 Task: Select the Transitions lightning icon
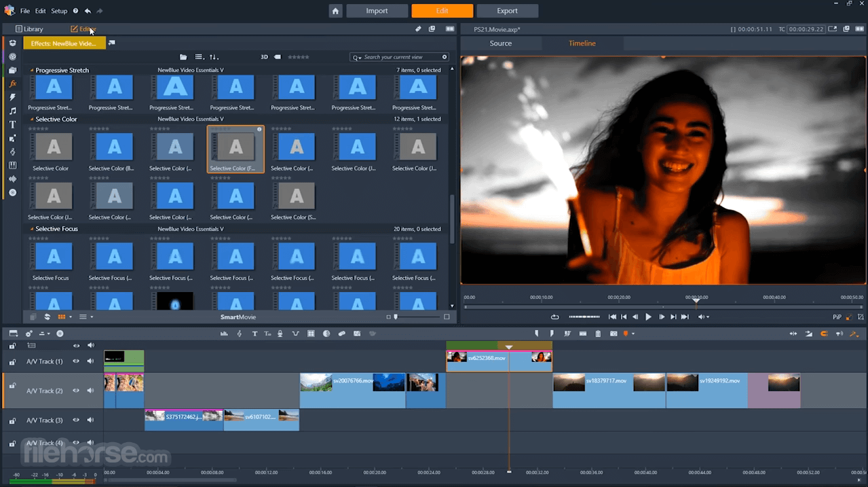click(12, 97)
